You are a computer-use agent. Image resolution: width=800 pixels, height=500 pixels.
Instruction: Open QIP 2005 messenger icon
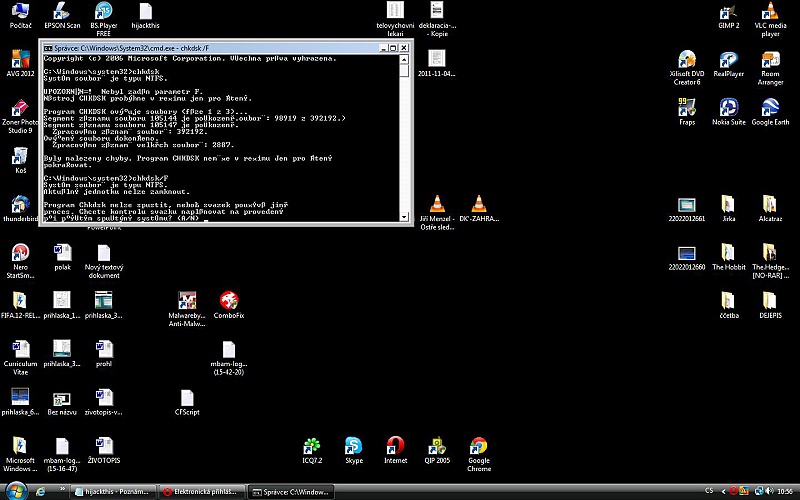click(437, 451)
